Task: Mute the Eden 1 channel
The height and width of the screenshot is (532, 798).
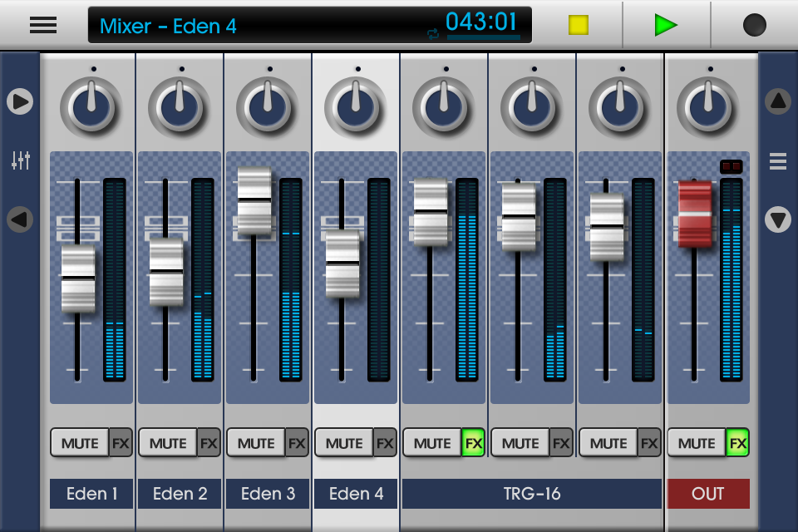Action: (x=80, y=443)
